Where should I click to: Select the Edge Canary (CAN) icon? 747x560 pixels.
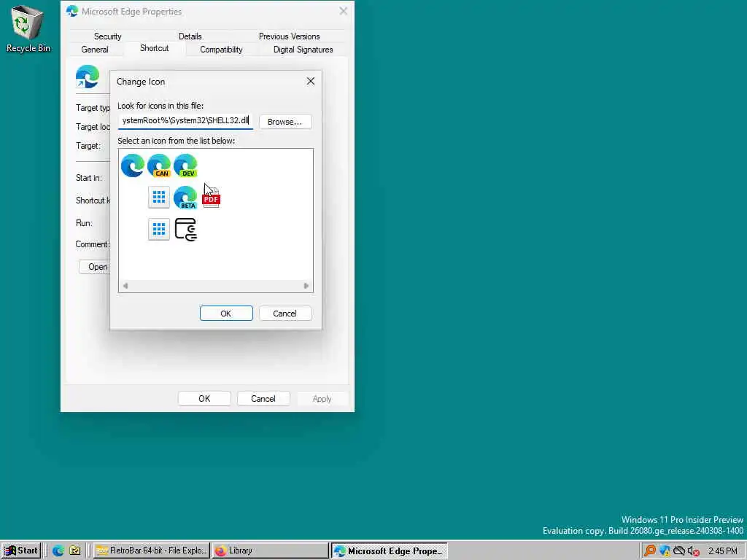coord(158,166)
